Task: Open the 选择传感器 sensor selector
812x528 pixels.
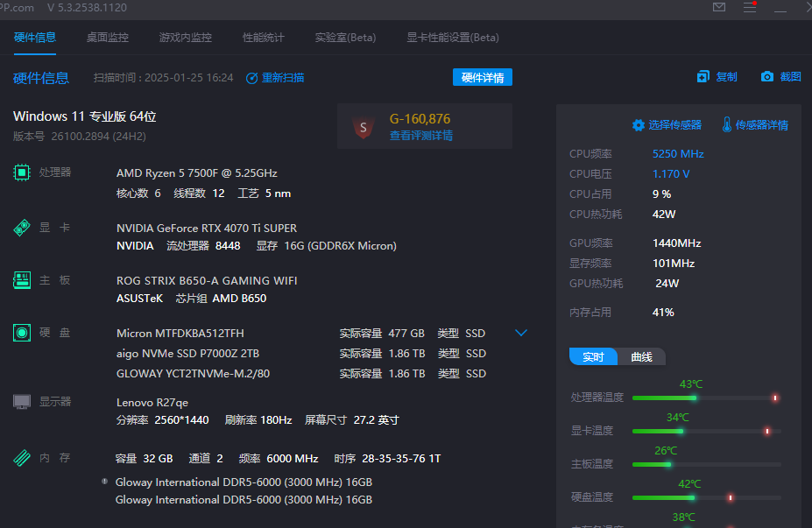Action: click(x=667, y=125)
